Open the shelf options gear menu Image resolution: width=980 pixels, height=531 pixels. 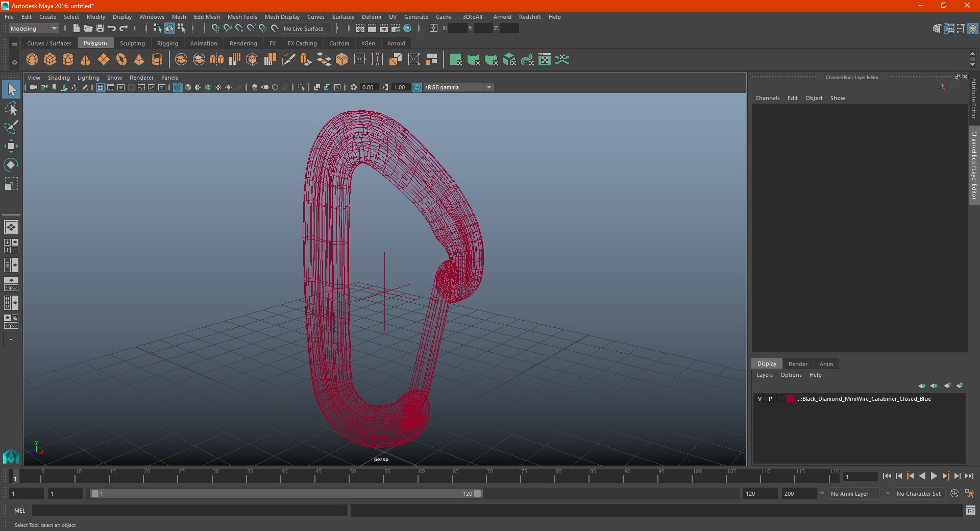(x=14, y=62)
